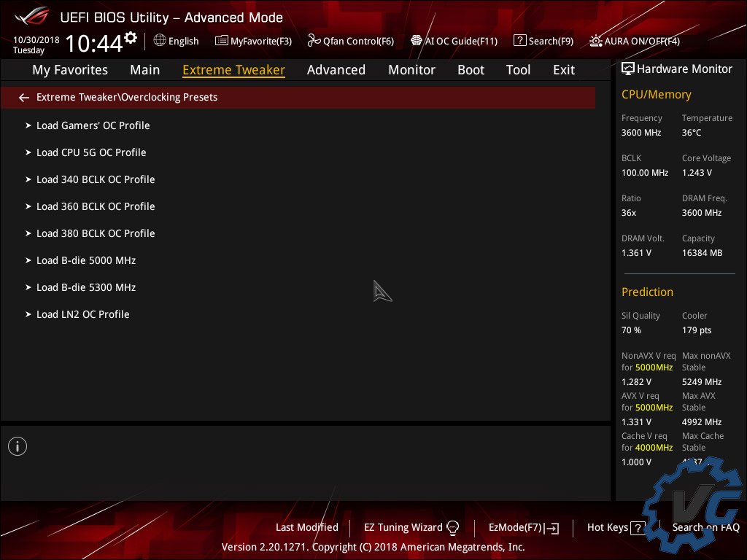Open the Monitor tab
747x560 pixels.
tap(411, 70)
